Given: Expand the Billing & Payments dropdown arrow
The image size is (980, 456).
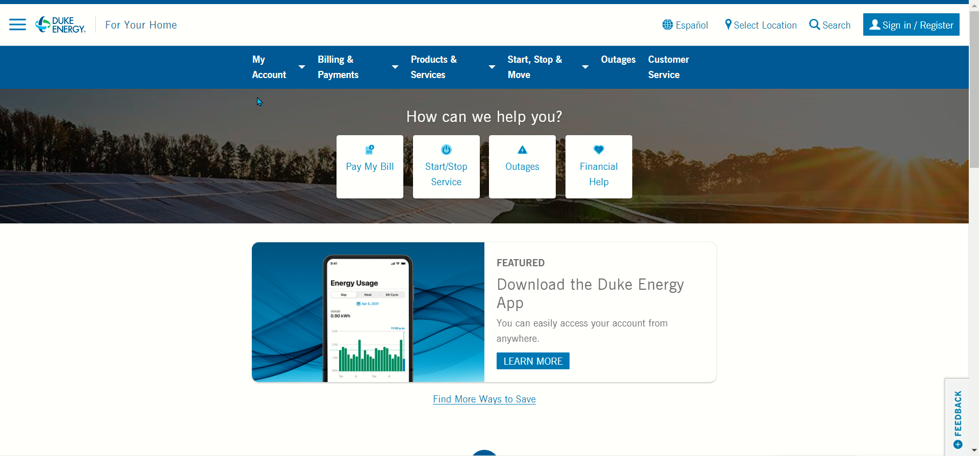Looking at the screenshot, I should point(395,67).
